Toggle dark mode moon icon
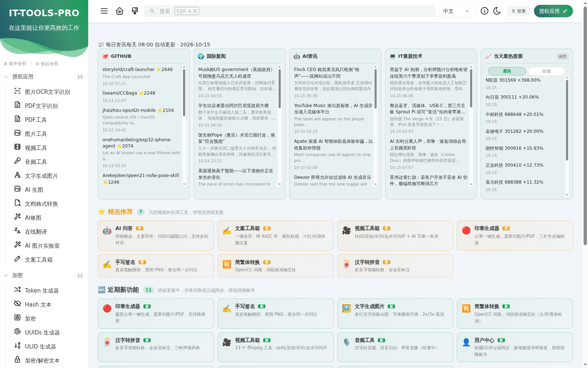This screenshot has height=368, width=588. point(497,11)
